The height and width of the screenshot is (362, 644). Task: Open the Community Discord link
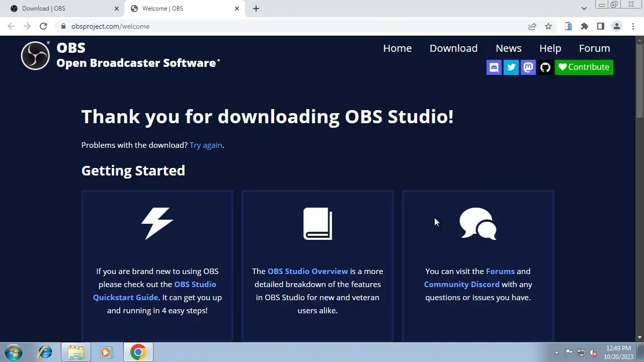461,284
